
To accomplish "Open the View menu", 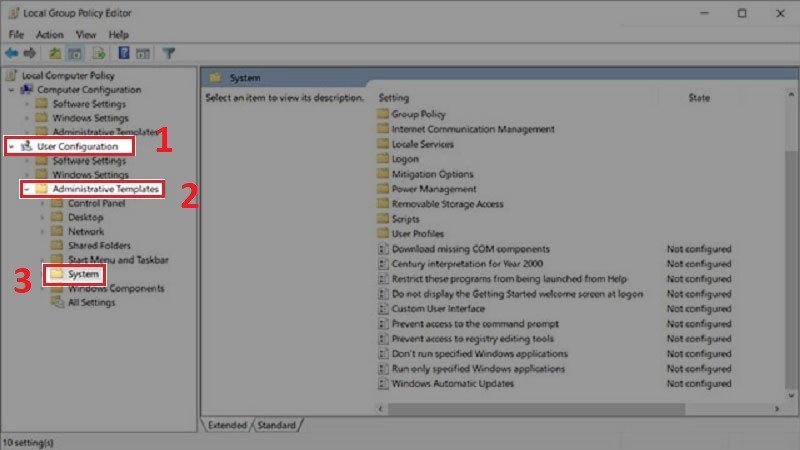I will coord(86,35).
